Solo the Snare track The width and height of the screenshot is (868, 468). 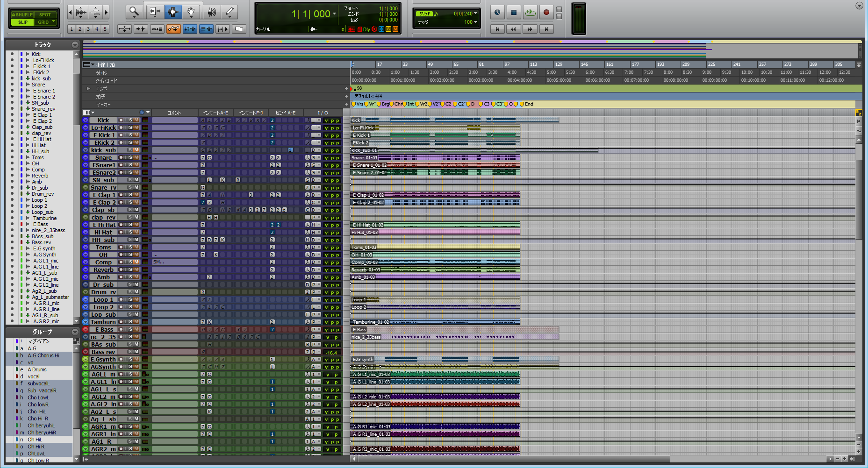click(130, 158)
